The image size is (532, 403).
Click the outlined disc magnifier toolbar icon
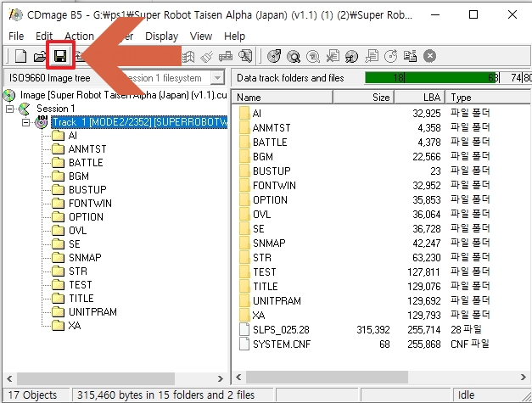pos(313,56)
